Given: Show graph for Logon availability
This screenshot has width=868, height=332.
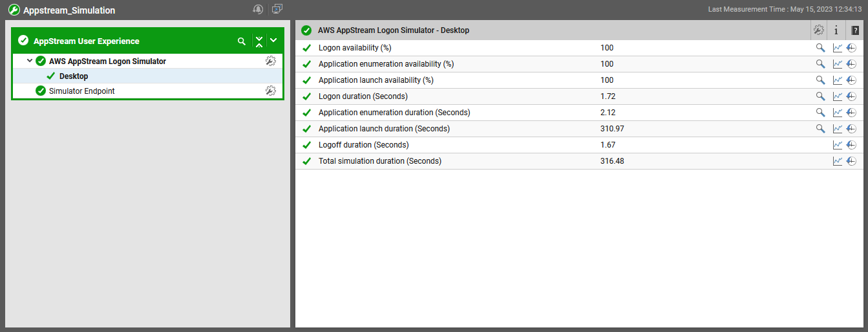Looking at the screenshot, I should point(838,47).
